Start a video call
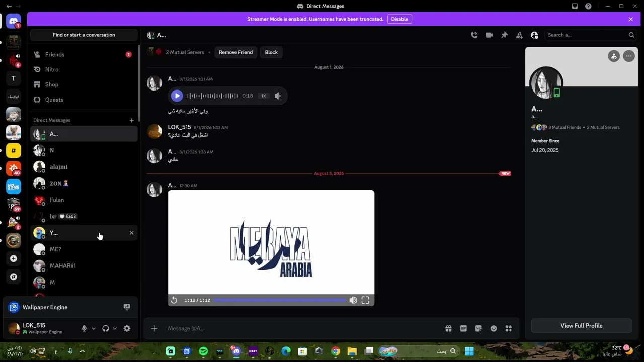The image size is (644, 362). pyautogui.click(x=489, y=35)
